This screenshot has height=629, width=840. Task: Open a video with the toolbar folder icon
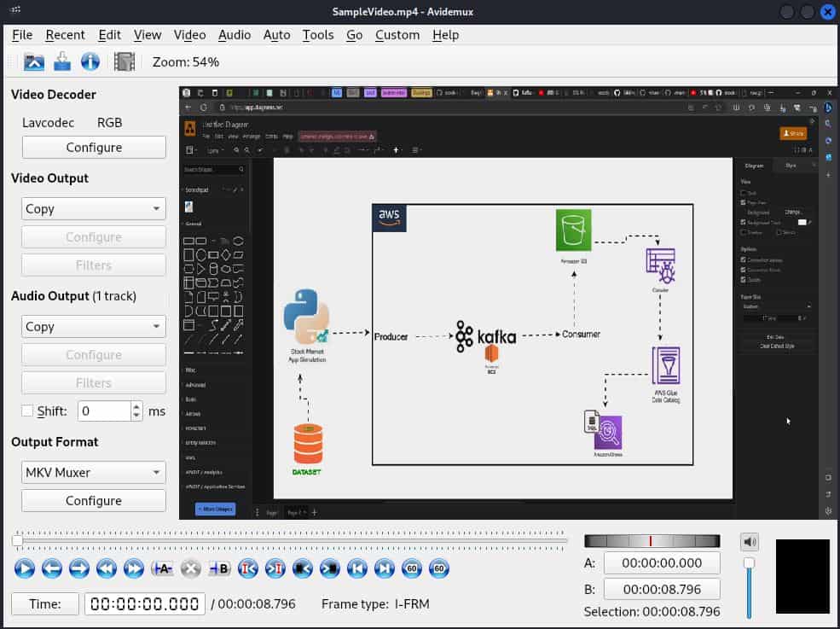[34, 62]
